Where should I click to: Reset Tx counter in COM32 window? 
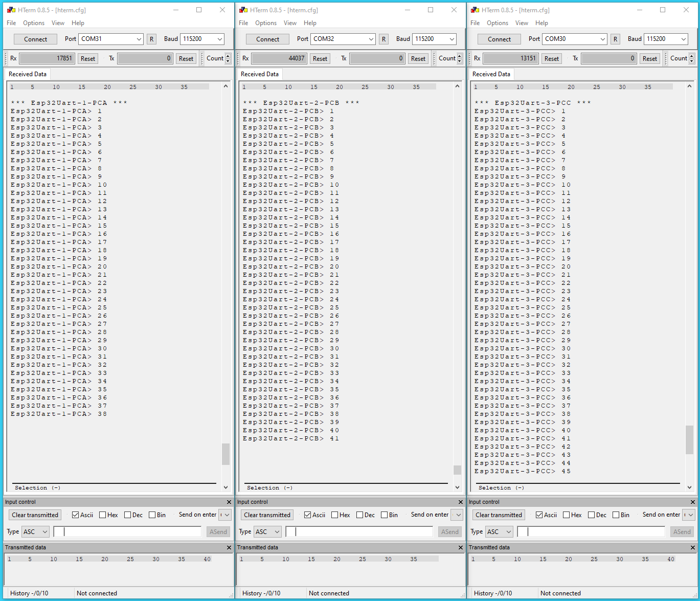point(418,59)
